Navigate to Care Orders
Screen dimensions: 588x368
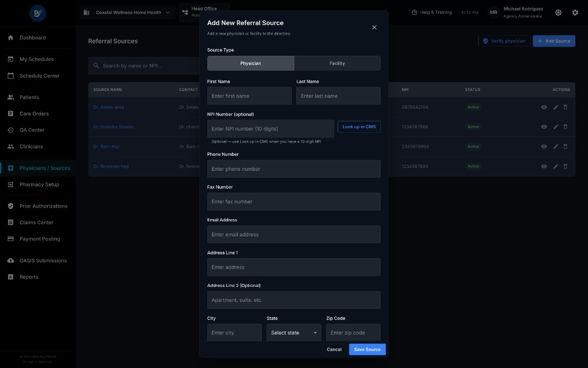pyautogui.click(x=34, y=114)
